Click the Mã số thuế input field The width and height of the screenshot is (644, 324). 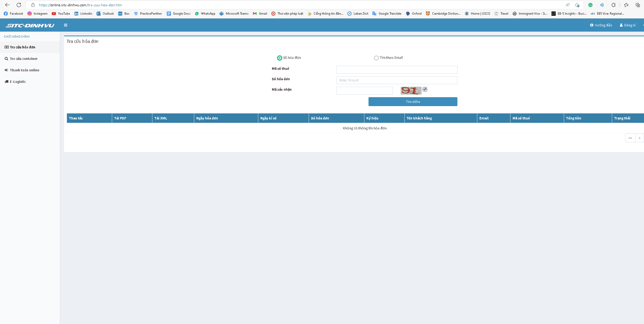[x=396, y=70]
